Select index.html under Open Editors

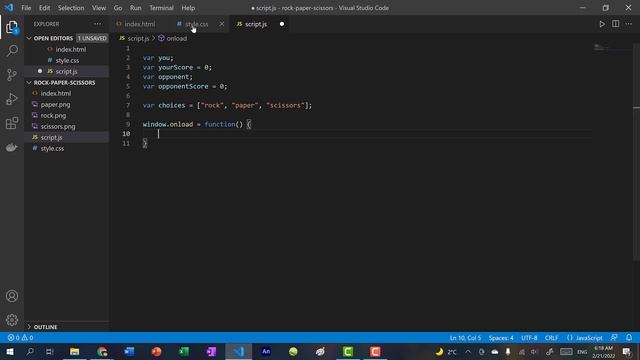pos(71,49)
